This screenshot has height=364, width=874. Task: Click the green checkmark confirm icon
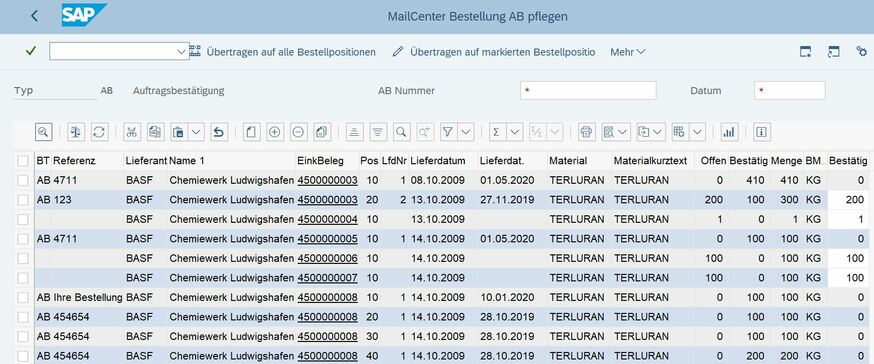point(31,51)
